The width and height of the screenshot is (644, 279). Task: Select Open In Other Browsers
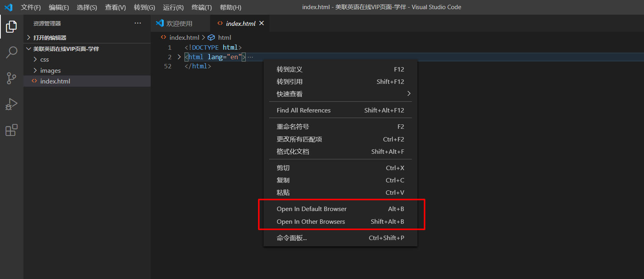[340, 221]
